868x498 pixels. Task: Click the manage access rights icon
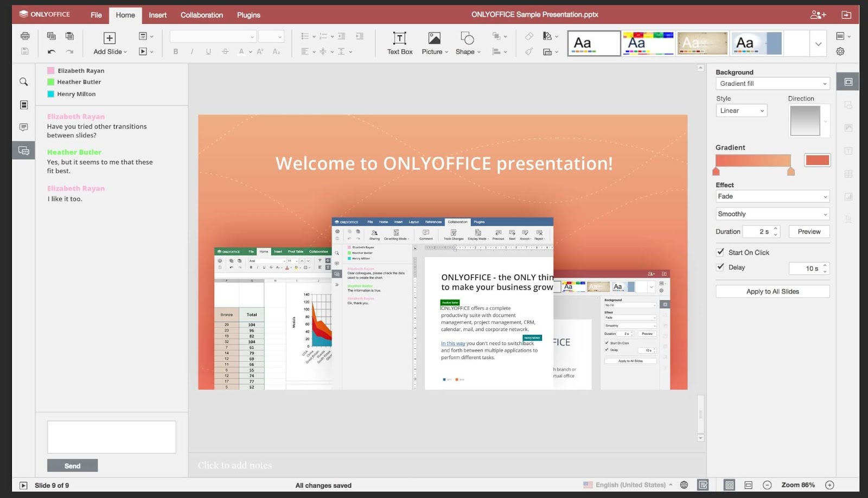818,15
